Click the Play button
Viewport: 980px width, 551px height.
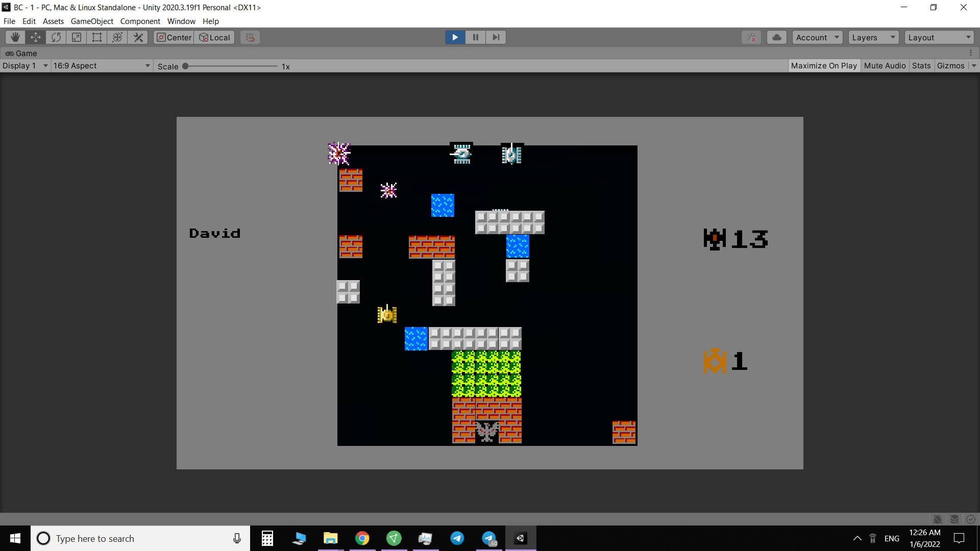[455, 37]
